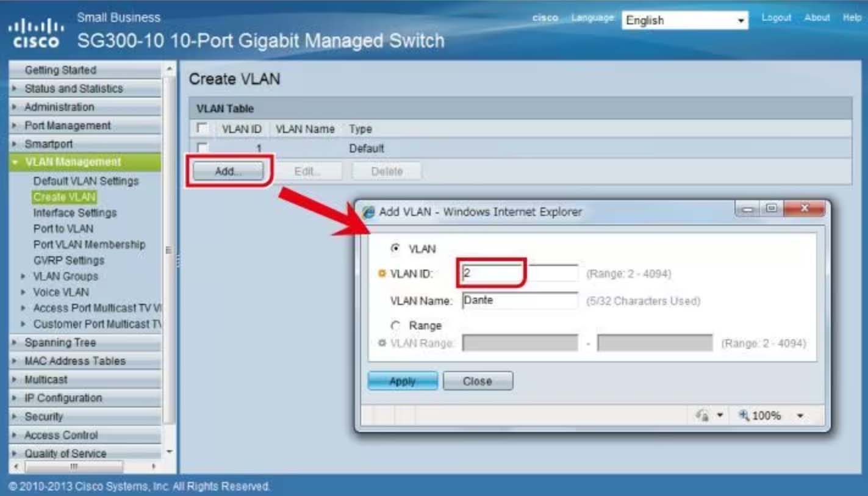Apply the new VLAN settings

pyautogui.click(x=403, y=381)
